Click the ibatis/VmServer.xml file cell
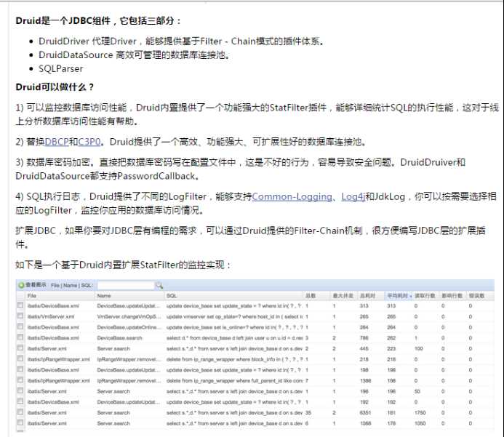Screen dimensions: 504x437 [51, 316]
